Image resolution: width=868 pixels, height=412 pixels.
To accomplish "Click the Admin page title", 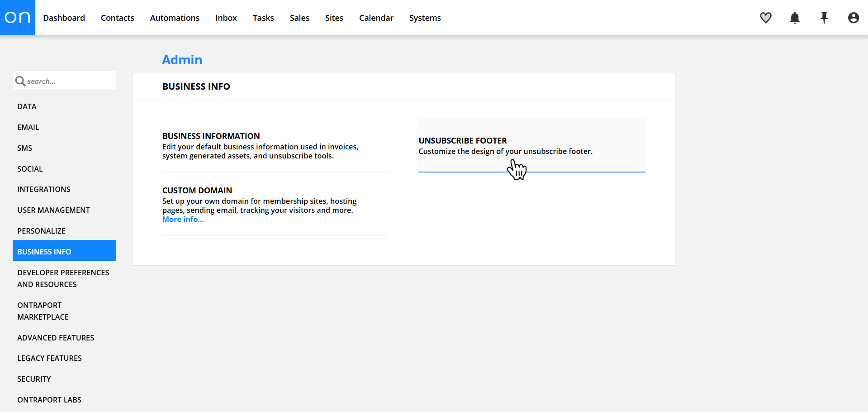I will tap(182, 60).
